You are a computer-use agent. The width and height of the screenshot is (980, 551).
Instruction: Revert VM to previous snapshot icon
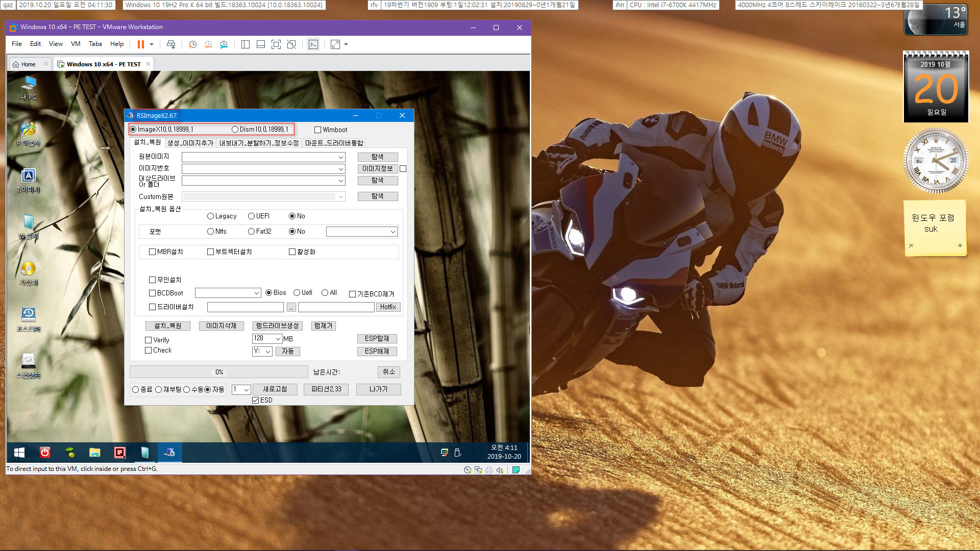(208, 44)
